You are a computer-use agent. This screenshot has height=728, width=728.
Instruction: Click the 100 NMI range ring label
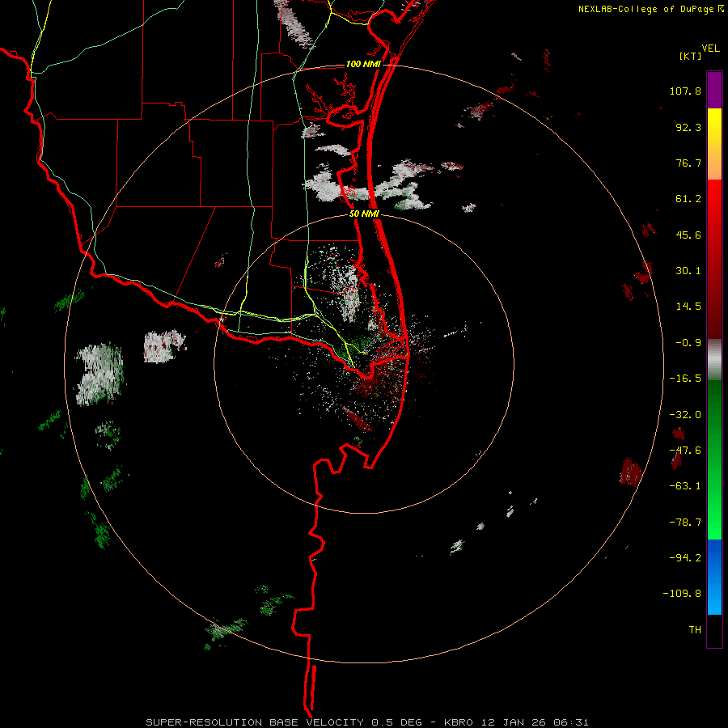coord(363,64)
